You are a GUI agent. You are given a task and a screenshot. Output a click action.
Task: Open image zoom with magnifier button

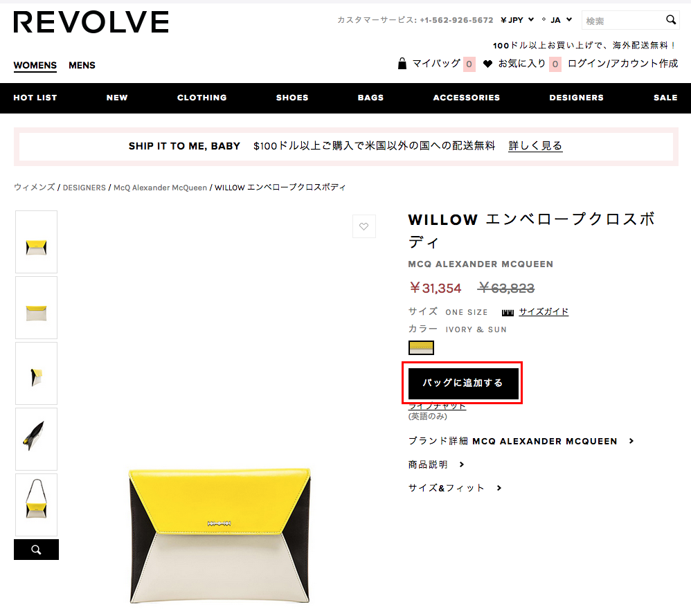(36, 550)
